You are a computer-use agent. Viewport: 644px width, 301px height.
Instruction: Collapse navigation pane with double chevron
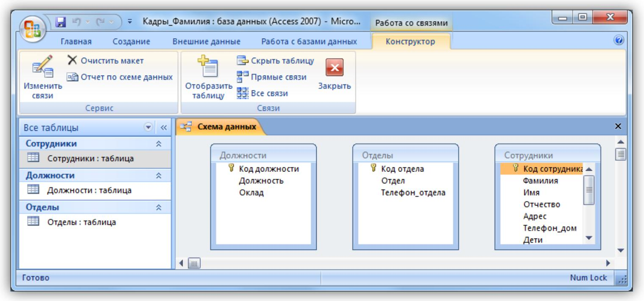coord(163,127)
